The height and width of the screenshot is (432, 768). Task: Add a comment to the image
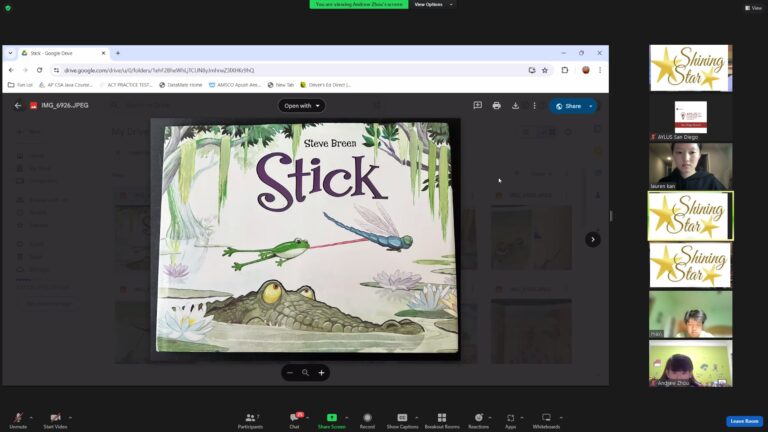(478, 105)
